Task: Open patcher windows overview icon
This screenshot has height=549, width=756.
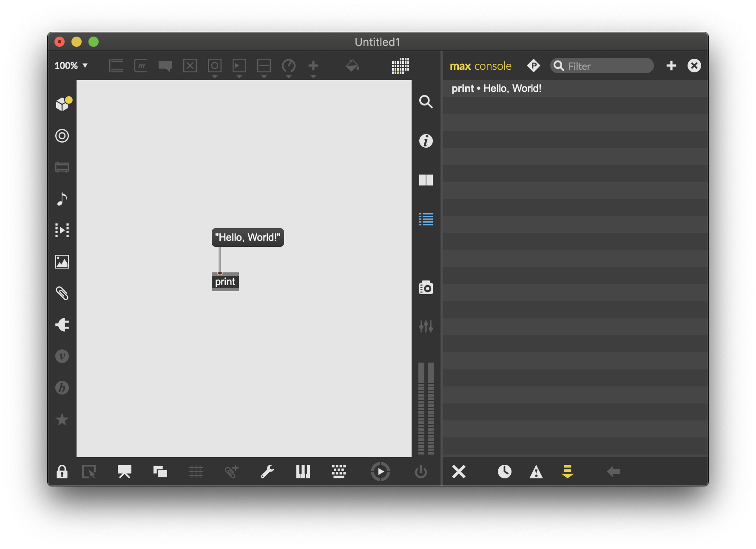Action: click(160, 472)
